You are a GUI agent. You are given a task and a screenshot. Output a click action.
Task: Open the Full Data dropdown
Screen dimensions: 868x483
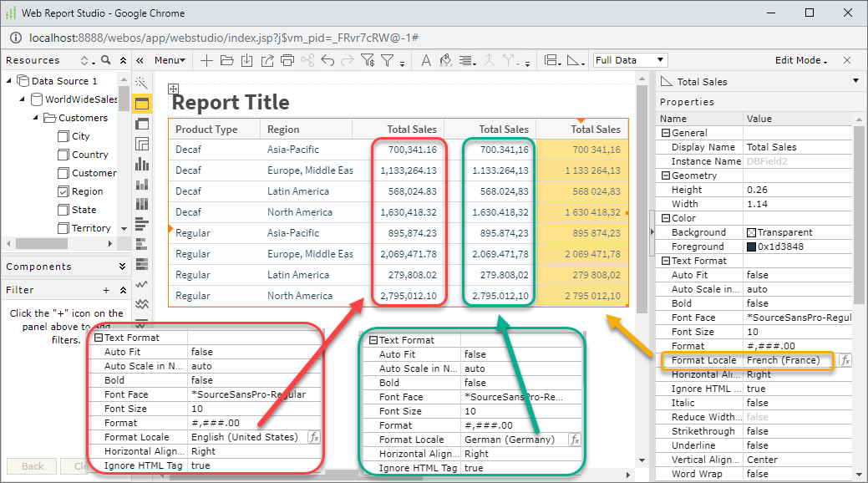pos(630,60)
